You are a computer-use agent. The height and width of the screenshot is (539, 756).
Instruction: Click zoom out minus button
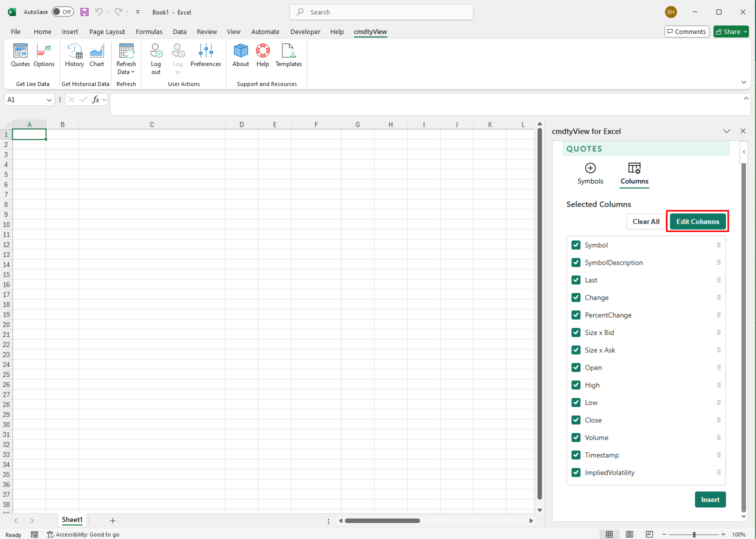click(664, 534)
